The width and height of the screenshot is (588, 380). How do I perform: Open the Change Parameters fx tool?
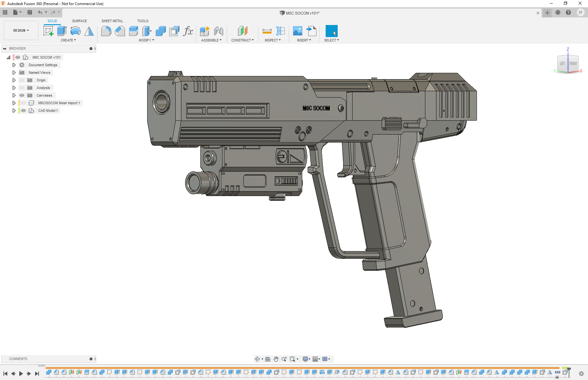188,31
